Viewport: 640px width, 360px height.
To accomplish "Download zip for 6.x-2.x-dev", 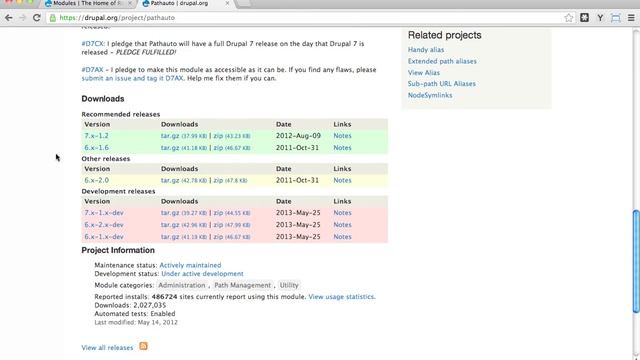I will (218, 225).
